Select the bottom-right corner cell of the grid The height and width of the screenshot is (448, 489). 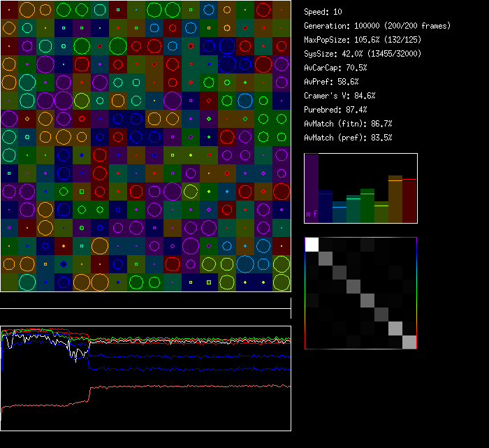(282, 282)
